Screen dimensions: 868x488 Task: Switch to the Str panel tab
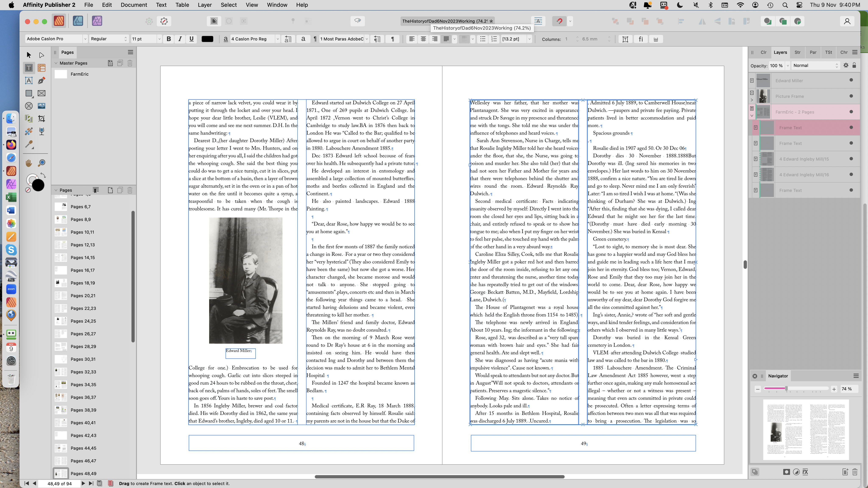[797, 52]
